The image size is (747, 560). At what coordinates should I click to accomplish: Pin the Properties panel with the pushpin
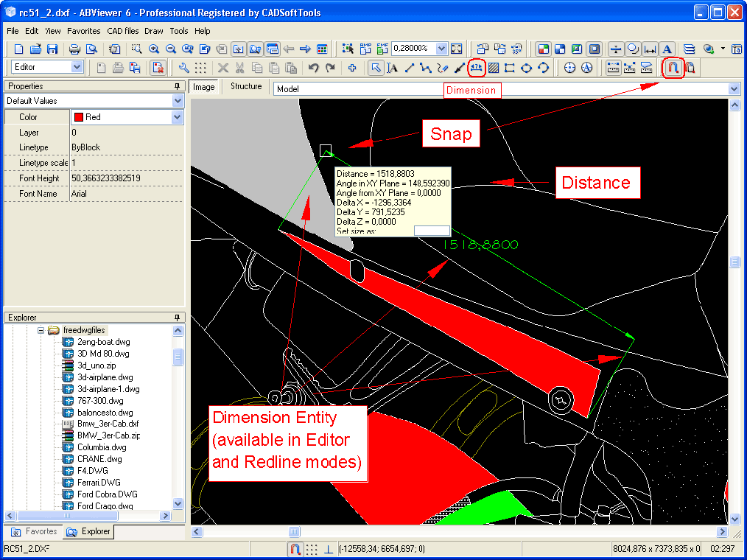click(x=178, y=86)
